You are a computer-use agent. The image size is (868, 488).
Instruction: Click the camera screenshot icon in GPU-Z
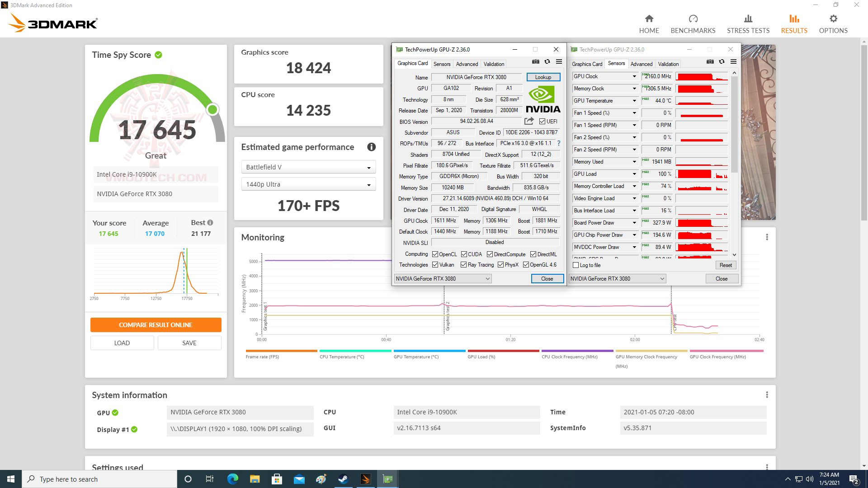point(535,61)
